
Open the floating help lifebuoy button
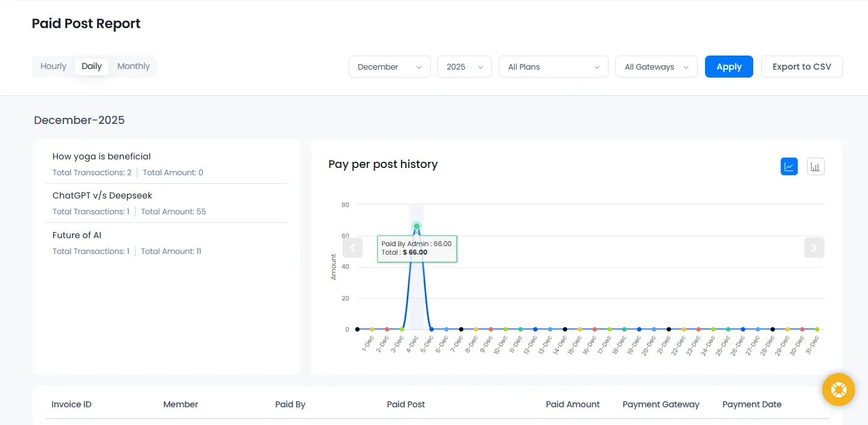[x=838, y=389]
